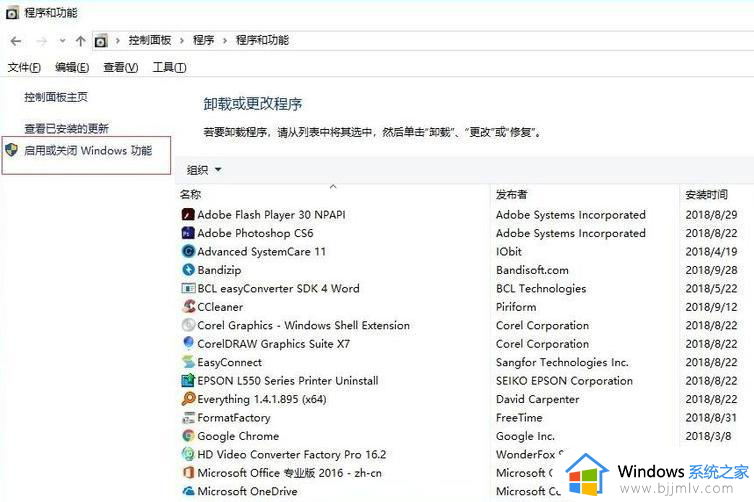Click the EasyConnect program icon
This screenshot has width=754, height=502.
coord(188,362)
